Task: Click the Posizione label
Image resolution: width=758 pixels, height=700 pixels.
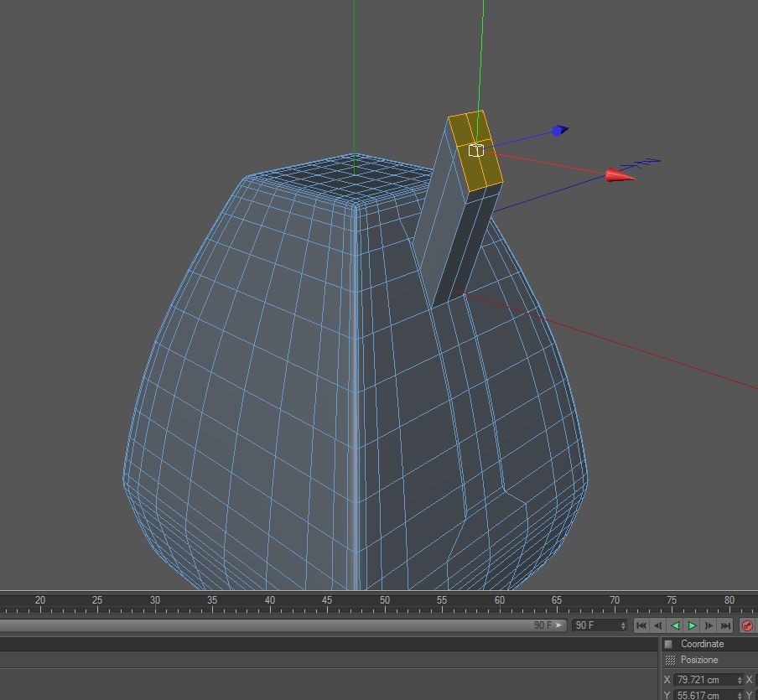Action: click(x=699, y=660)
